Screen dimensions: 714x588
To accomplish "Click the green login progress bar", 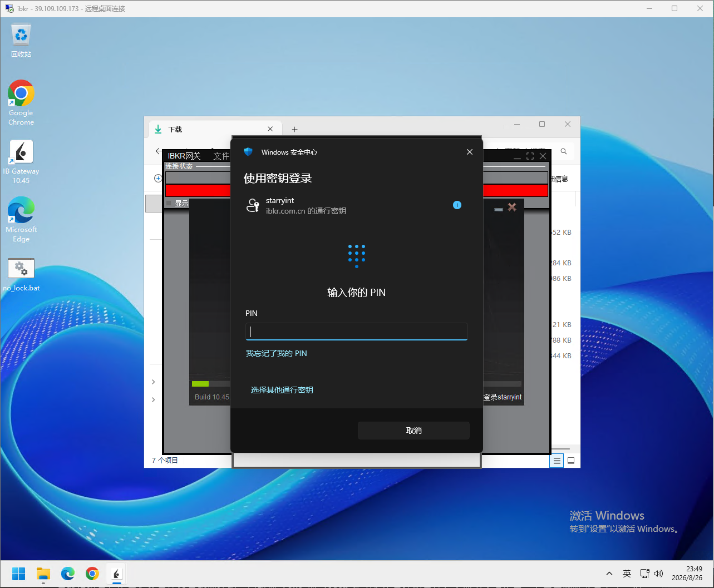I will coord(200,384).
